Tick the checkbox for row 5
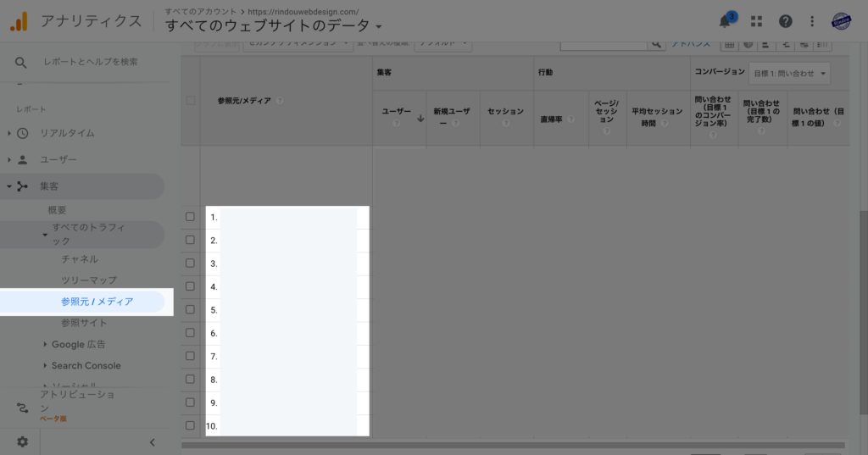The height and width of the screenshot is (455, 868). [x=190, y=309]
